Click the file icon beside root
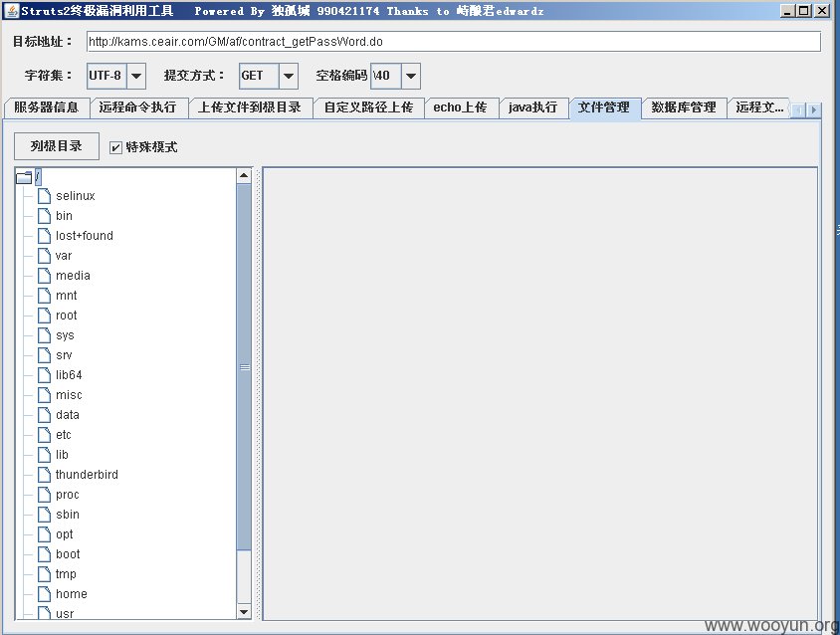Screen dimensions: 840x635 tap(45, 316)
